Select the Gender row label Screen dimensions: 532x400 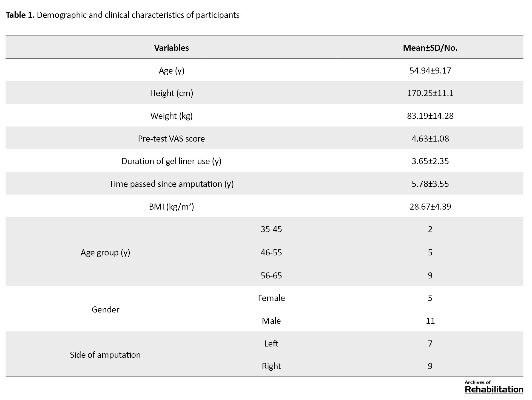(105, 309)
